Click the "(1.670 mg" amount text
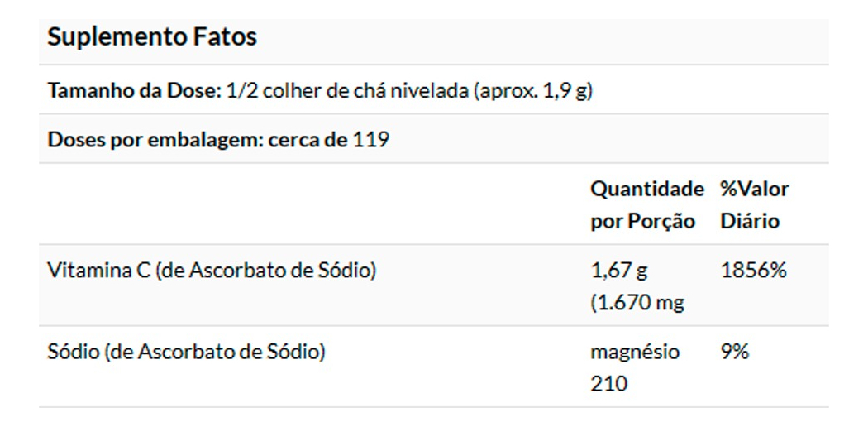 tap(637, 303)
